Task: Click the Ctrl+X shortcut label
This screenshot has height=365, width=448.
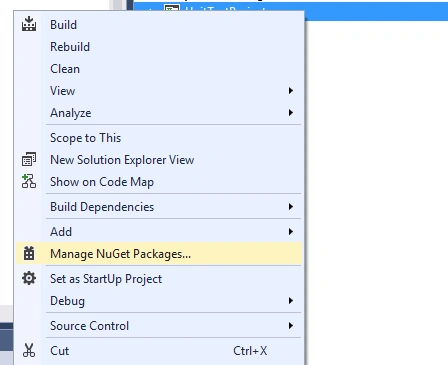Action: coord(250,351)
